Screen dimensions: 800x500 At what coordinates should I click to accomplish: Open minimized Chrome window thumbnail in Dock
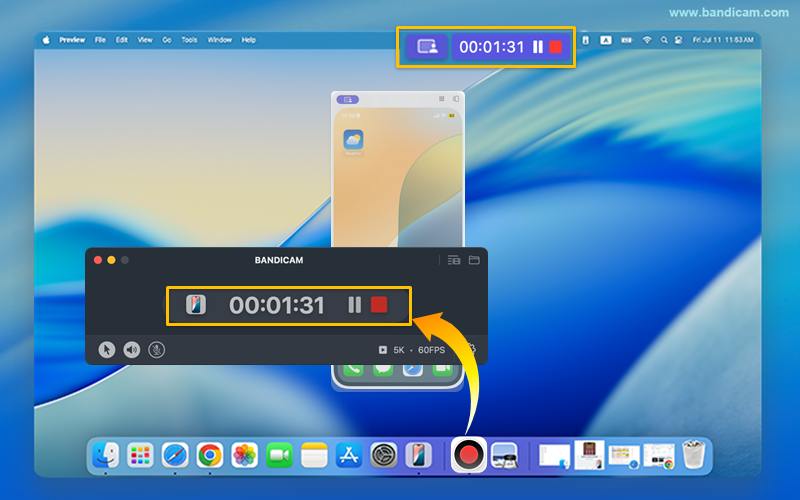659,456
